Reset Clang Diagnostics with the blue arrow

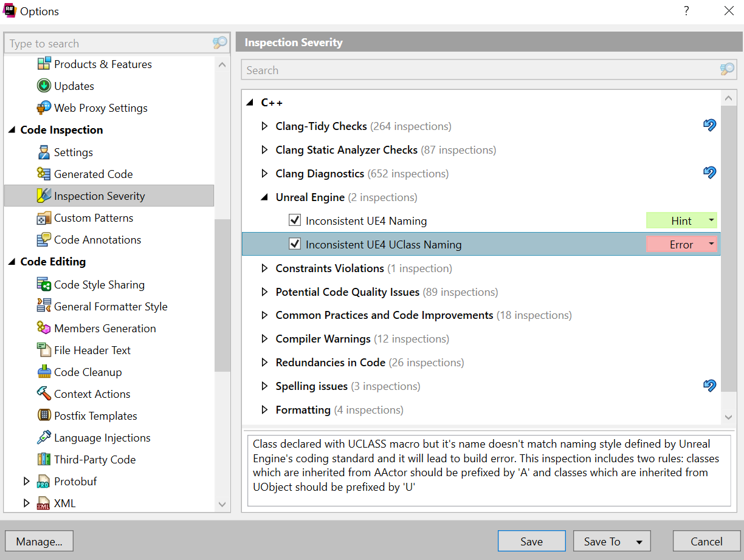pyautogui.click(x=709, y=173)
